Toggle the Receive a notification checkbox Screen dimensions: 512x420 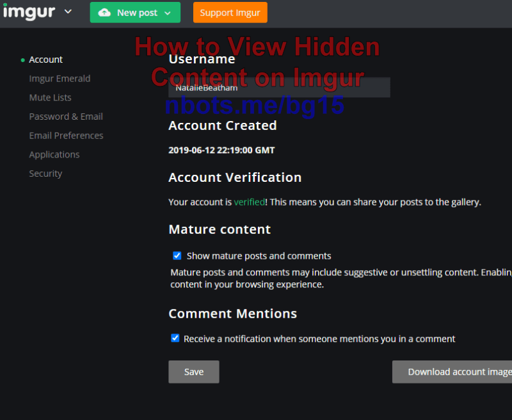click(175, 339)
